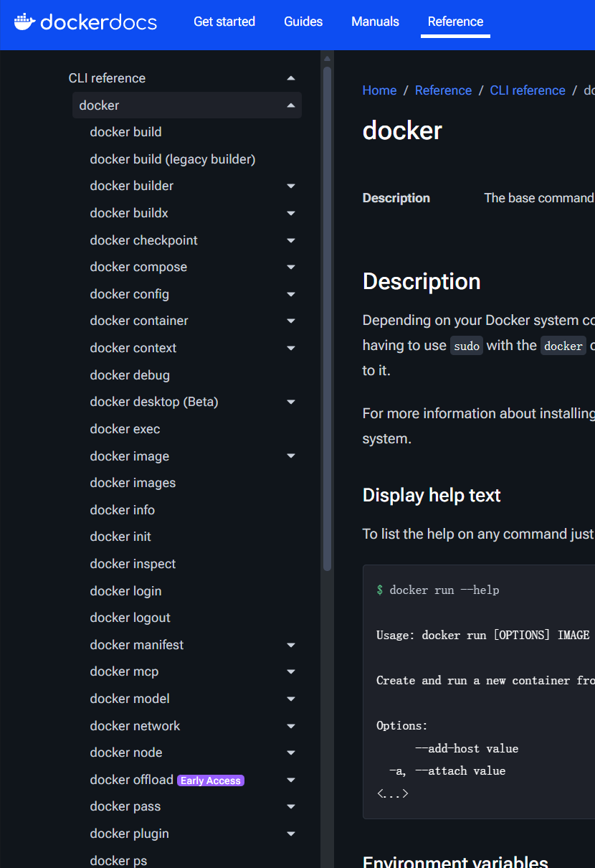Click the sidebar scrollbar thumb

coord(327,319)
